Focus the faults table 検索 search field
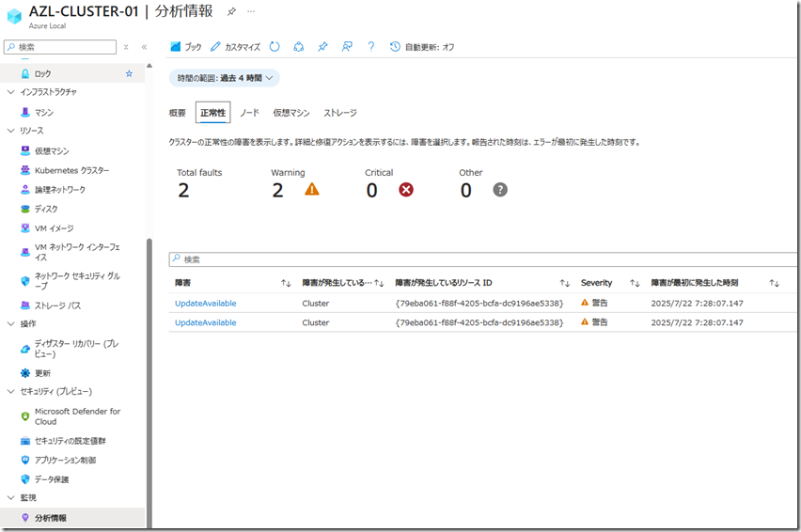The width and height of the screenshot is (801, 532). click(484, 259)
